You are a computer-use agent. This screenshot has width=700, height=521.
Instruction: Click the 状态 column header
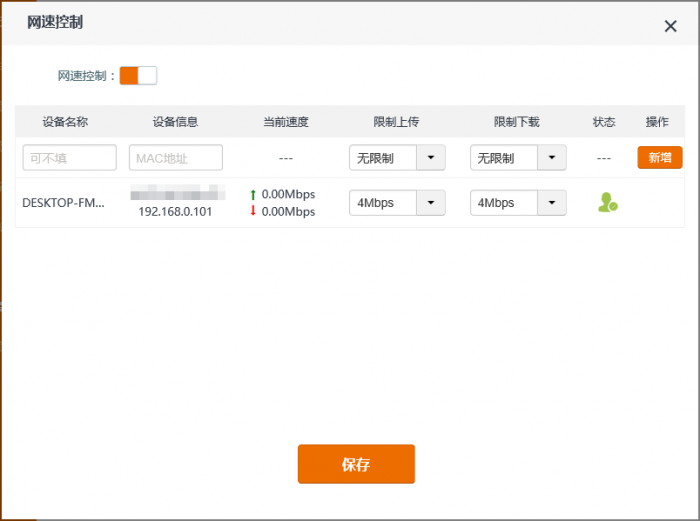(x=604, y=122)
